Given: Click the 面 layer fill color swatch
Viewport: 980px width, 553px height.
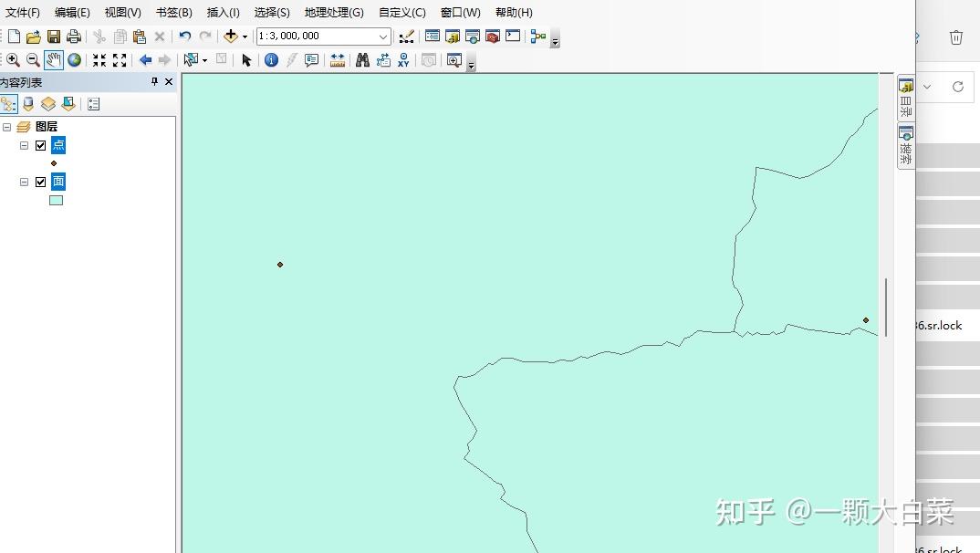Looking at the screenshot, I should (56, 199).
